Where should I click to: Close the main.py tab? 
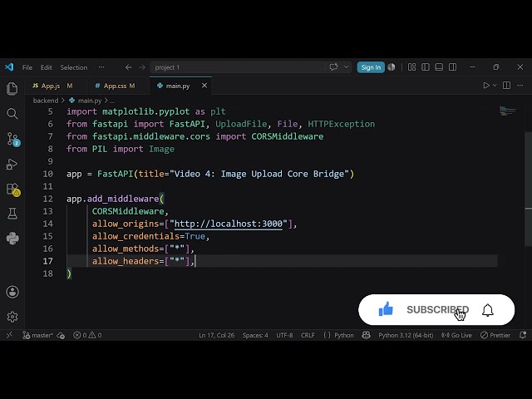(x=204, y=86)
